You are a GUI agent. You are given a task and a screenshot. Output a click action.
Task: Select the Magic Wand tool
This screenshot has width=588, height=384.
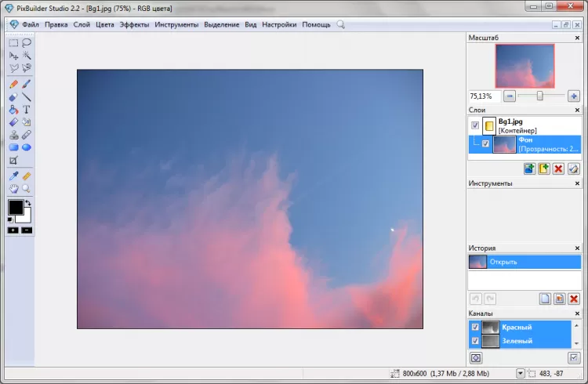27,56
